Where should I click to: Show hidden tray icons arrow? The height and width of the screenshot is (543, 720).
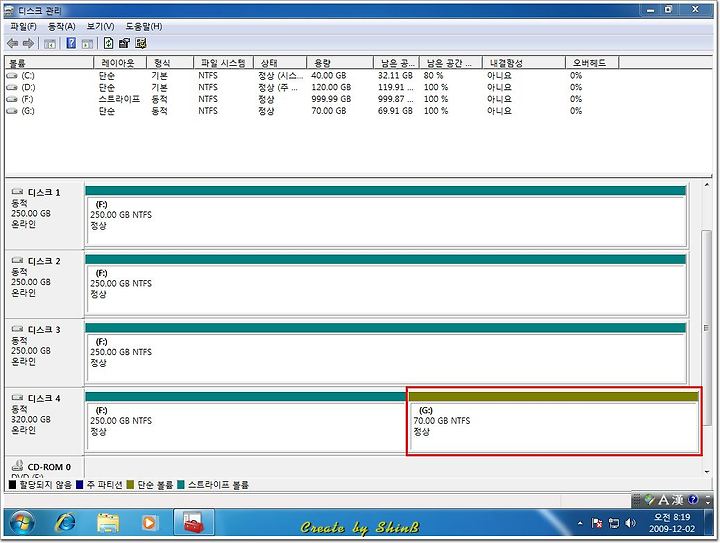580,523
